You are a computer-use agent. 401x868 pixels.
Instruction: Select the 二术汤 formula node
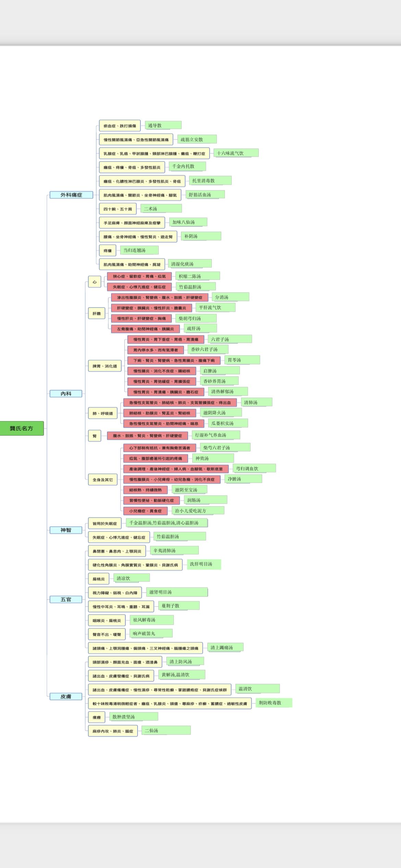(x=161, y=208)
